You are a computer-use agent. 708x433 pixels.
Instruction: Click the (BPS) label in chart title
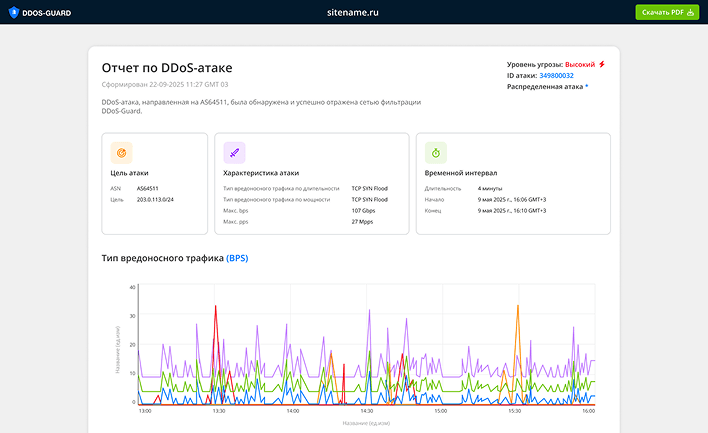tap(237, 258)
